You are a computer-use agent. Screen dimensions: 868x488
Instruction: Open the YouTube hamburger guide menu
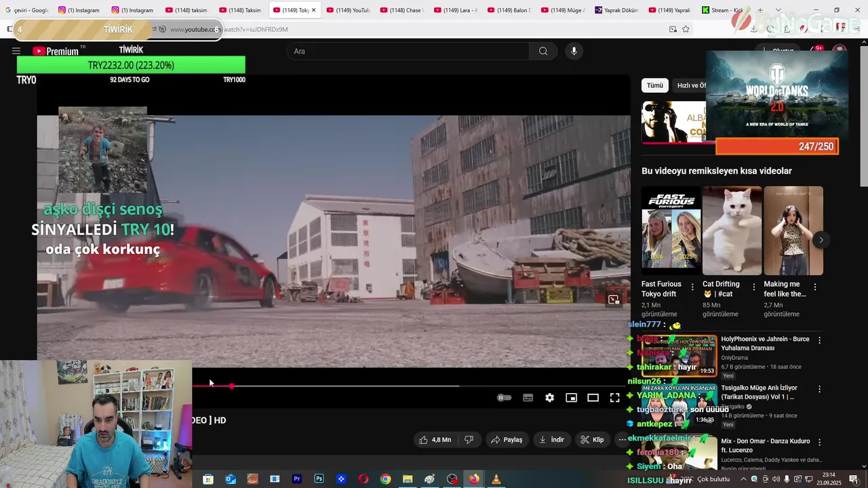[x=16, y=51]
